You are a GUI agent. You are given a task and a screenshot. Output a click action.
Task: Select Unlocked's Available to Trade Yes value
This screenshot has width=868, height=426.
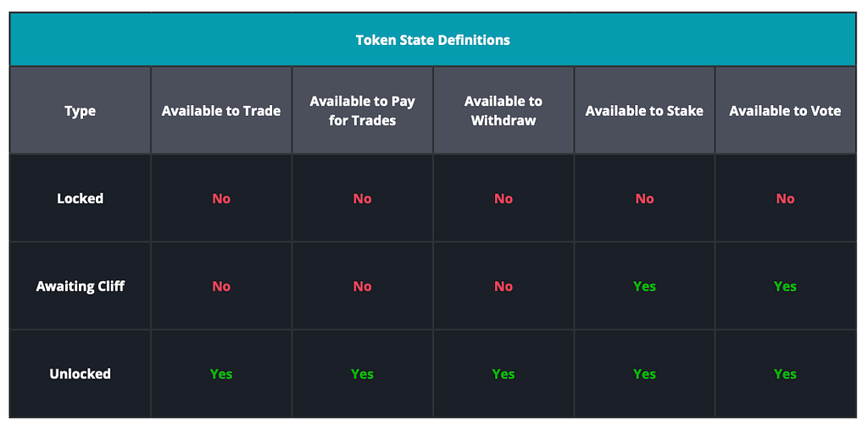[221, 374]
